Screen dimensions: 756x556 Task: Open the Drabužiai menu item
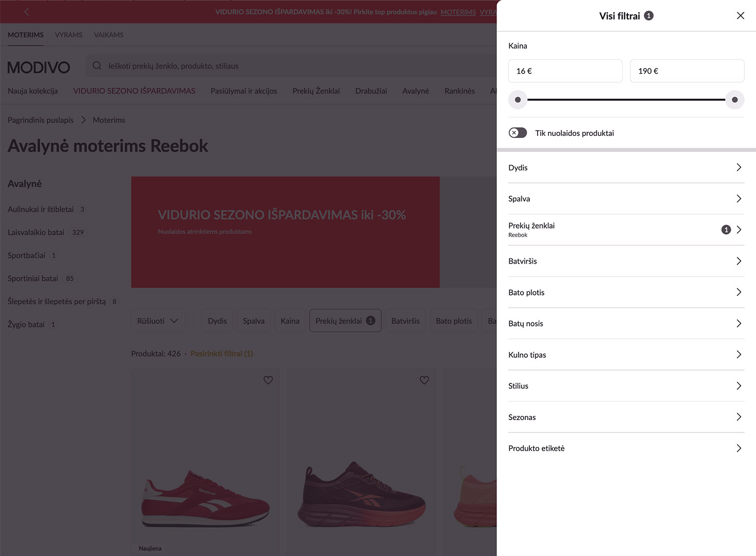[x=371, y=91]
